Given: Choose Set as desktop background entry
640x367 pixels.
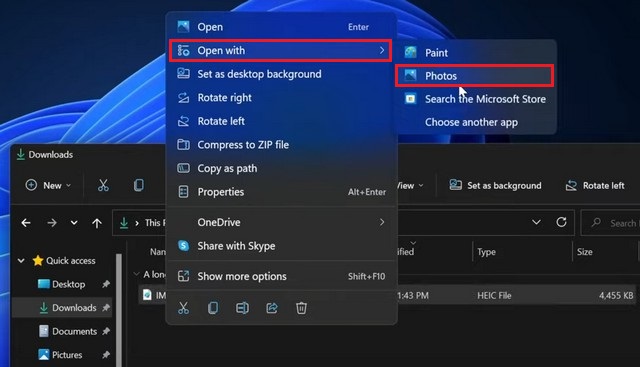Looking at the screenshot, I should (x=281, y=74).
